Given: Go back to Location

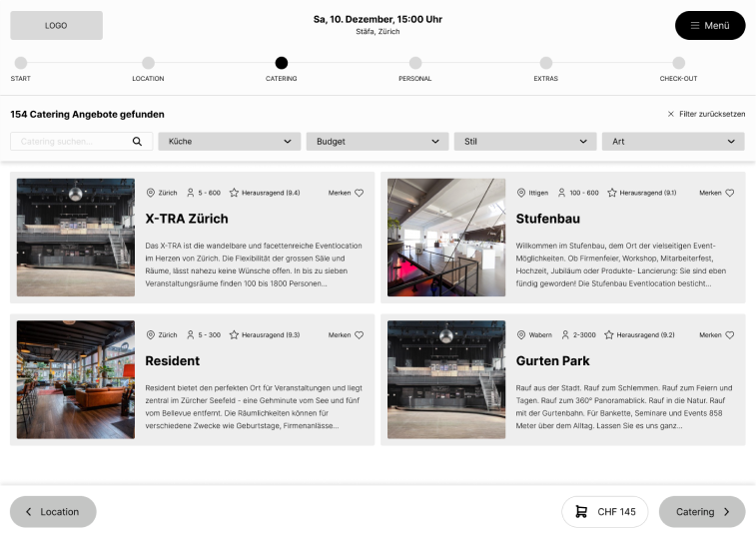Looking at the screenshot, I should click(53, 512).
